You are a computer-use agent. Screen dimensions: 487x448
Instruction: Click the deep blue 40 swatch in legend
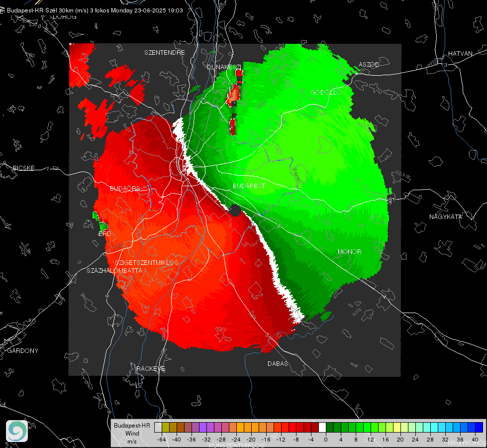pyautogui.click(x=479, y=427)
